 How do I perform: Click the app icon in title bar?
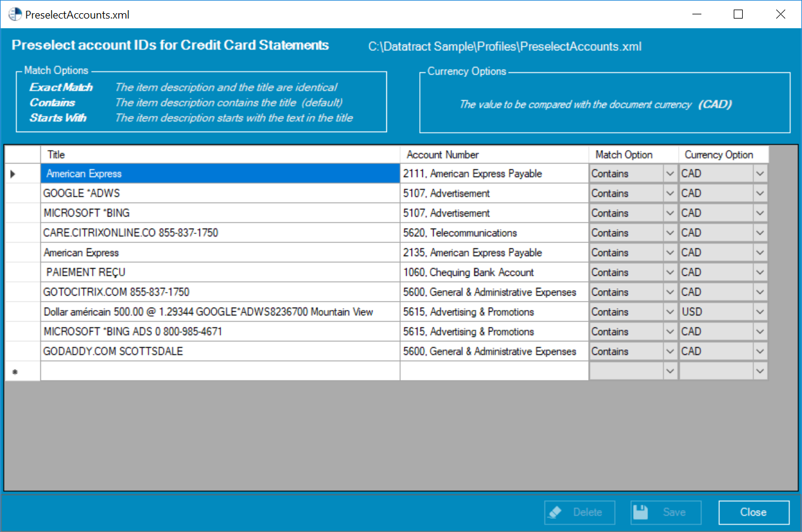(x=14, y=14)
